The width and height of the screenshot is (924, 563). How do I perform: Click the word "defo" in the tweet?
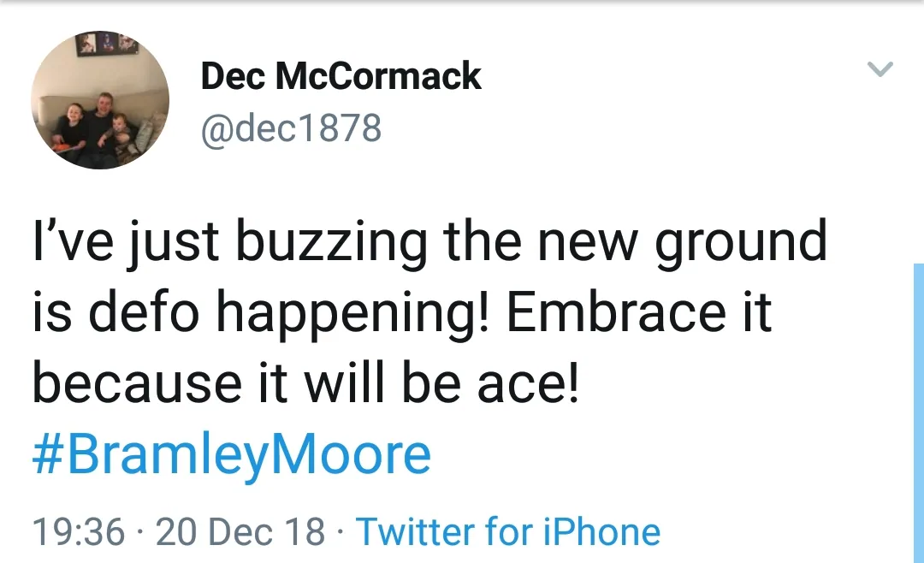pyautogui.click(x=139, y=313)
